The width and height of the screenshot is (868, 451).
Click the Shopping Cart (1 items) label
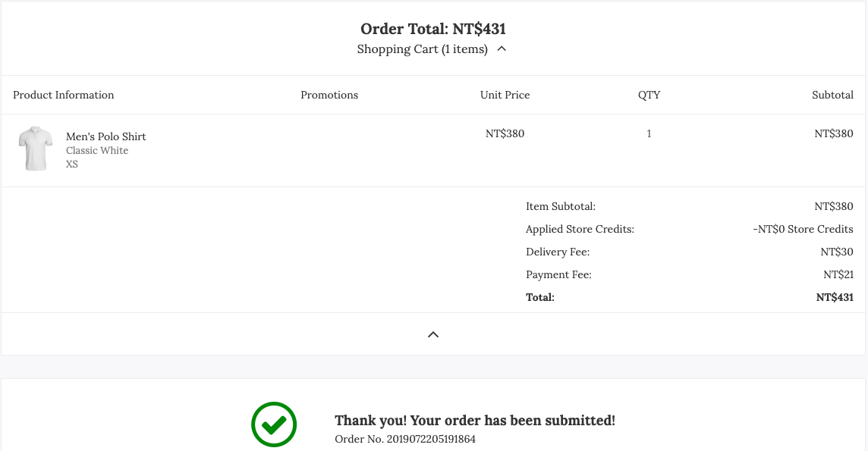[423, 49]
